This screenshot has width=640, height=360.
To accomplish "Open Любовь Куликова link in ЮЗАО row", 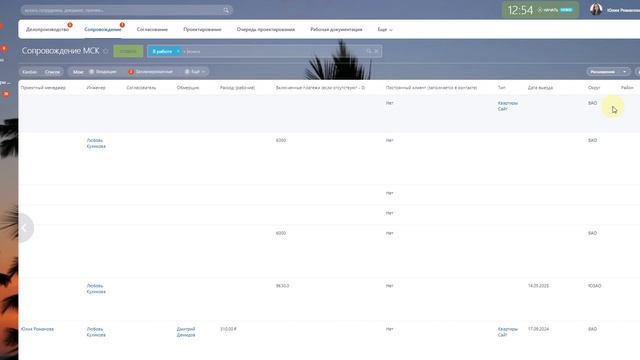I will [x=96, y=289].
